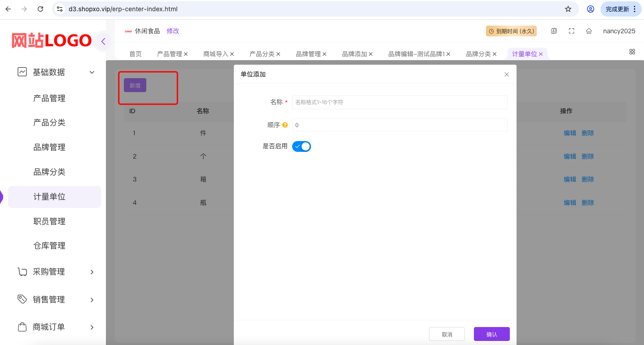Switch to the 品牌分类 tab

click(x=478, y=54)
